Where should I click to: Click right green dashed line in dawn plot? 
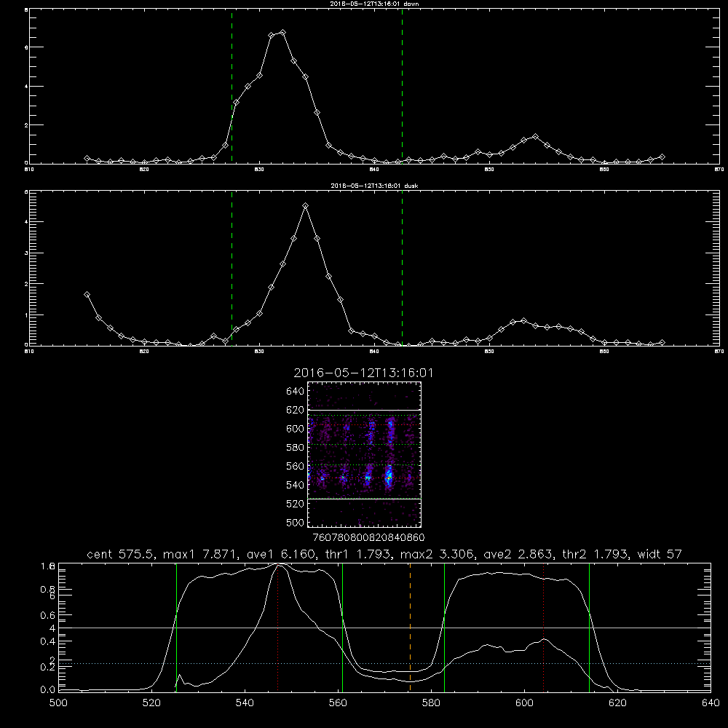[x=402, y=87]
